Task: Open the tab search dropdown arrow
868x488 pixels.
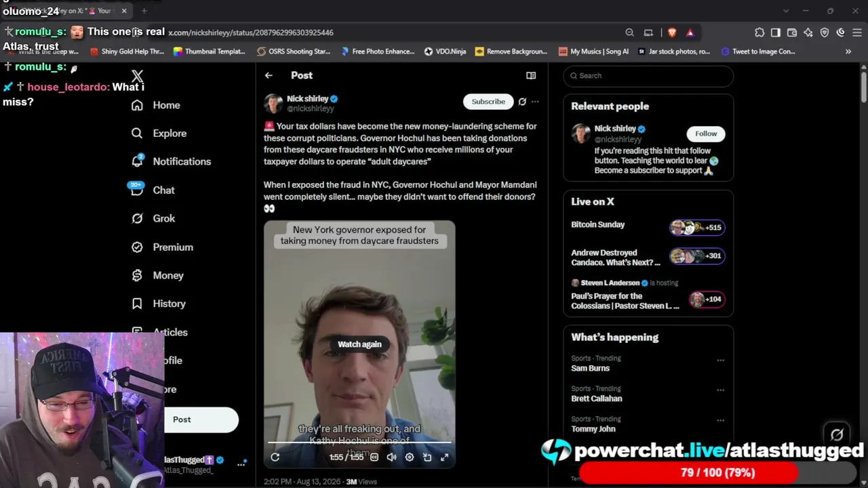Action: [x=786, y=11]
